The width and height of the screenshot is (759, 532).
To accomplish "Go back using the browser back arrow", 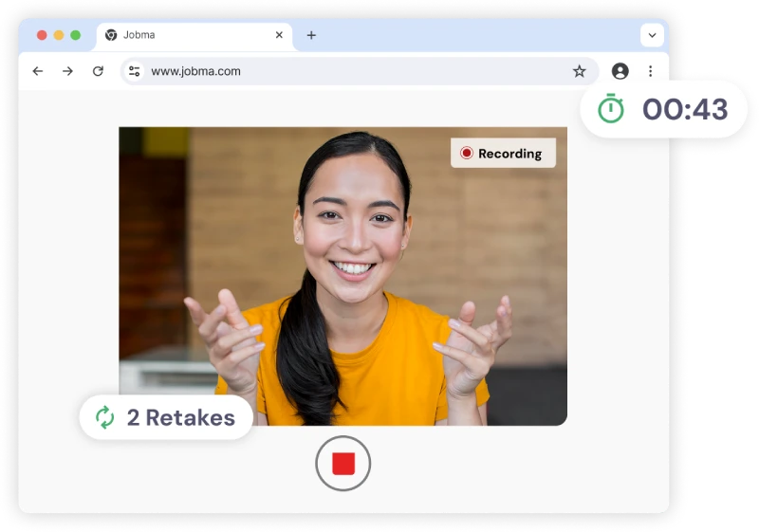I will (x=38, y=71).
